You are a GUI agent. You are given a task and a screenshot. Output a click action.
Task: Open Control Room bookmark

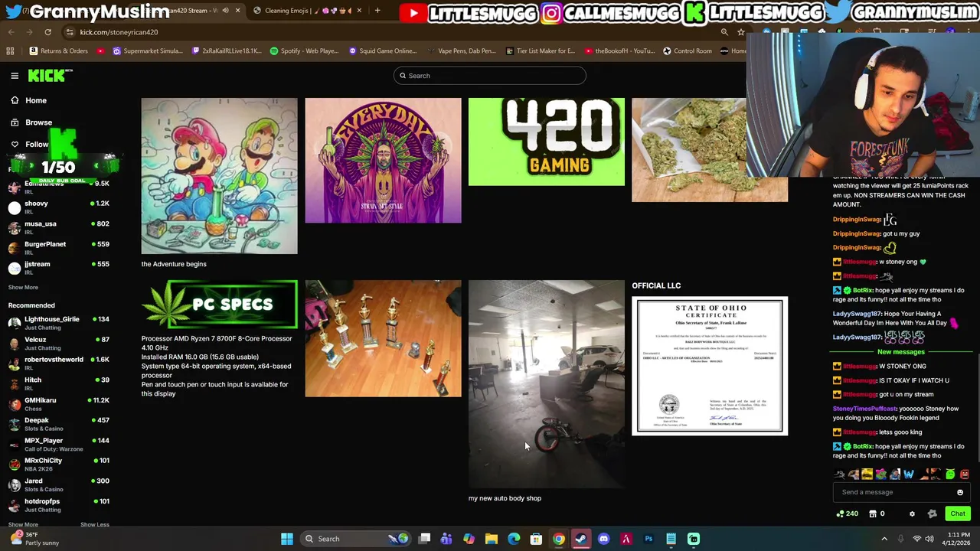[x=688, y=51]
